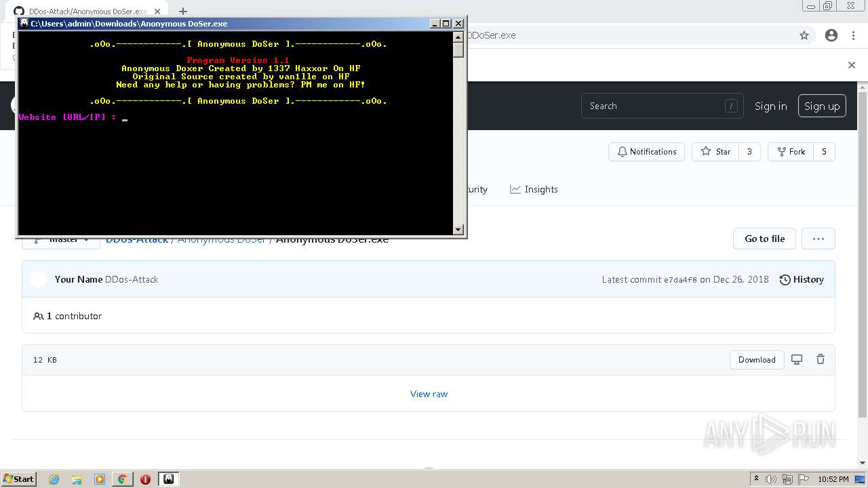Click scroll down arrow in console window

pos(458,229)
